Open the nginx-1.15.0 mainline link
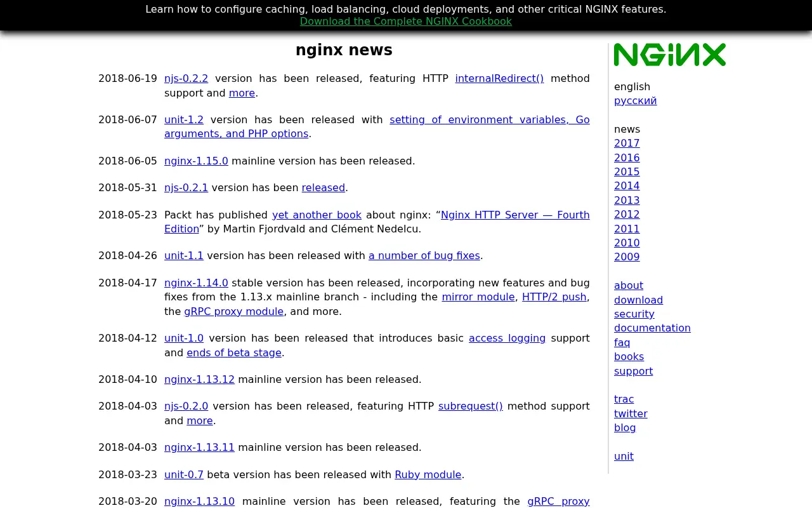This screenshot has height=508, width=812. pyautogui.click(x=196, y=161)
